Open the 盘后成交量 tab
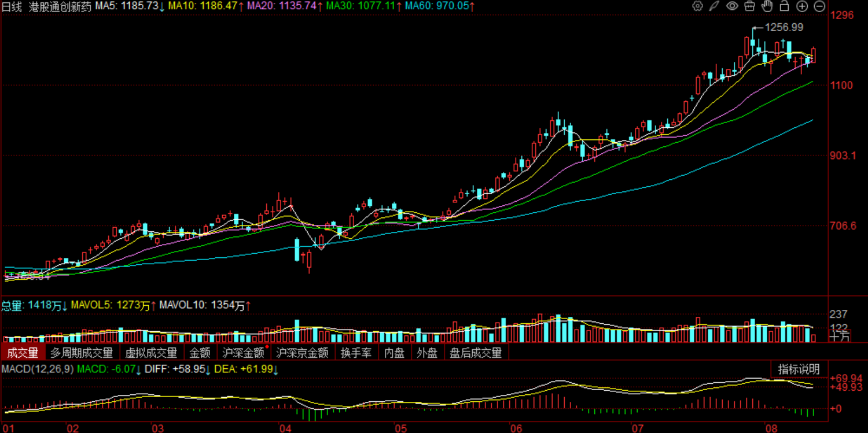The width and height of the screenshot is (868, 433). (476, 353)
